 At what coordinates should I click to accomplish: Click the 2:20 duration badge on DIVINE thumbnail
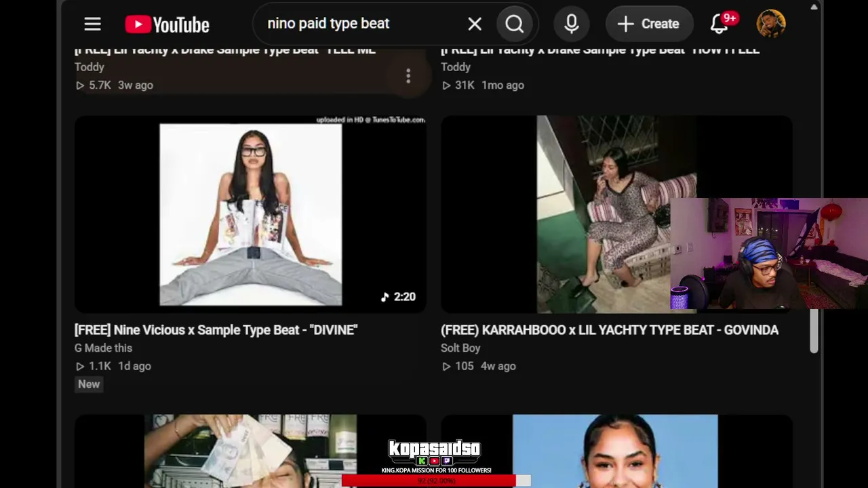398,297
